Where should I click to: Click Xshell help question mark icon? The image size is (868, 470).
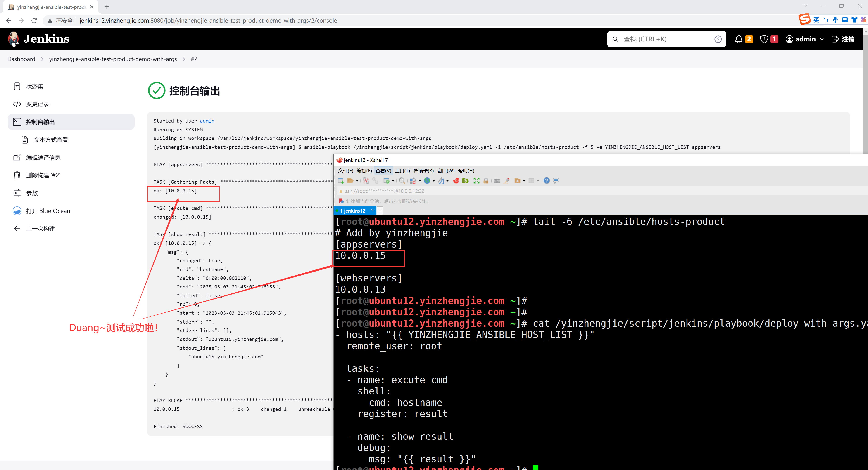pos(547,181)
